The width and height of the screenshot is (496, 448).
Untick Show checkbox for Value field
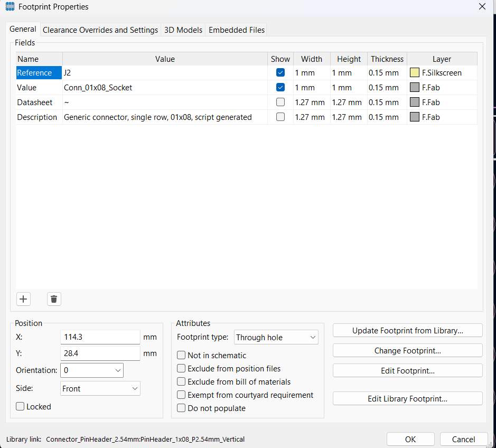pos(280,87)
